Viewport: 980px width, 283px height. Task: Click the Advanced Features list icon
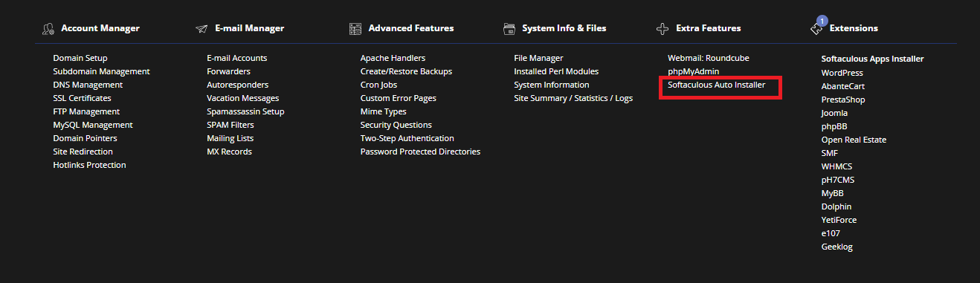coord(355,29)
